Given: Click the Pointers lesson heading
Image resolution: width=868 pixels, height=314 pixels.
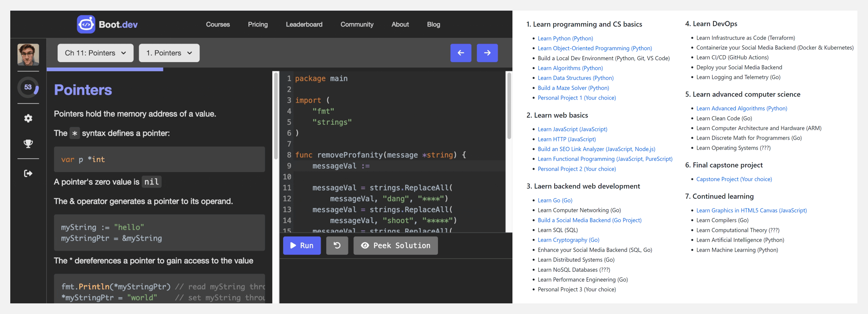Looking at the screenshot, I should tap(83, 90).
